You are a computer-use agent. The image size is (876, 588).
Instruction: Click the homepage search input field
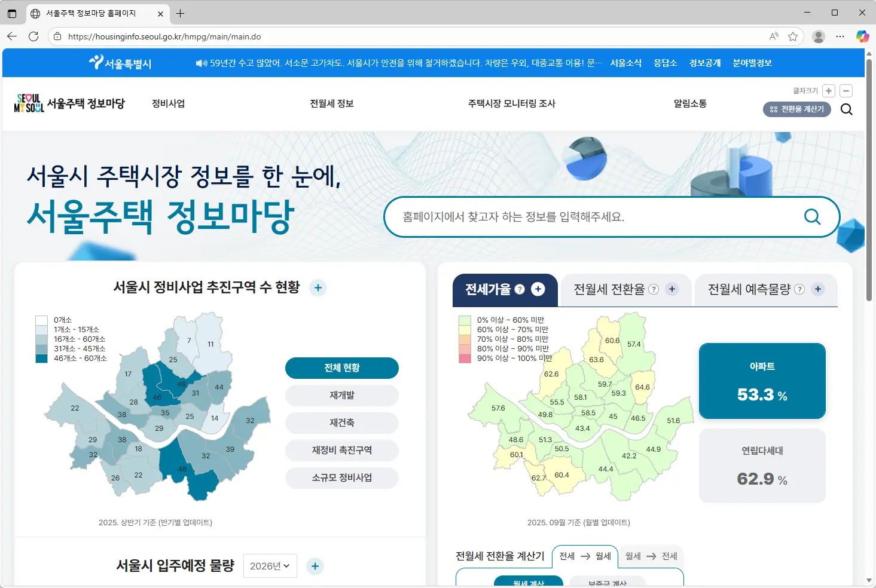click(598, 217)
